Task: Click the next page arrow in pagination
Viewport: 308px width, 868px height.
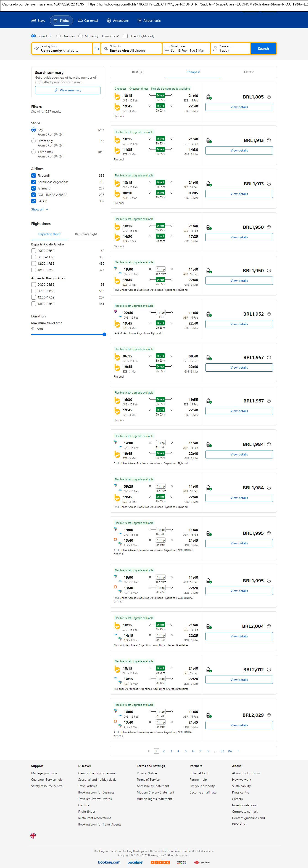Action: (238, 751)
